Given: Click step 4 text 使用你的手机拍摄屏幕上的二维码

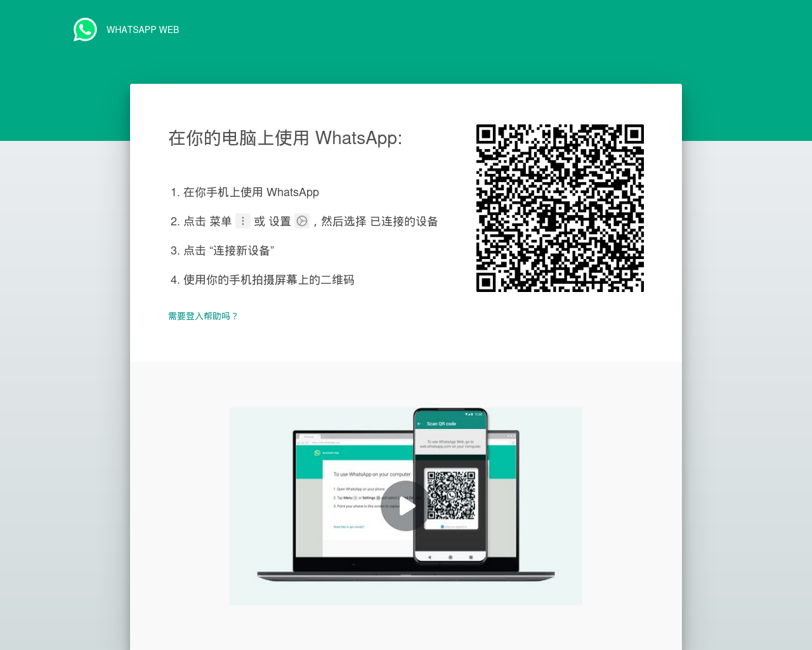Looking at the screenshot, I should [x=269, y=280].
